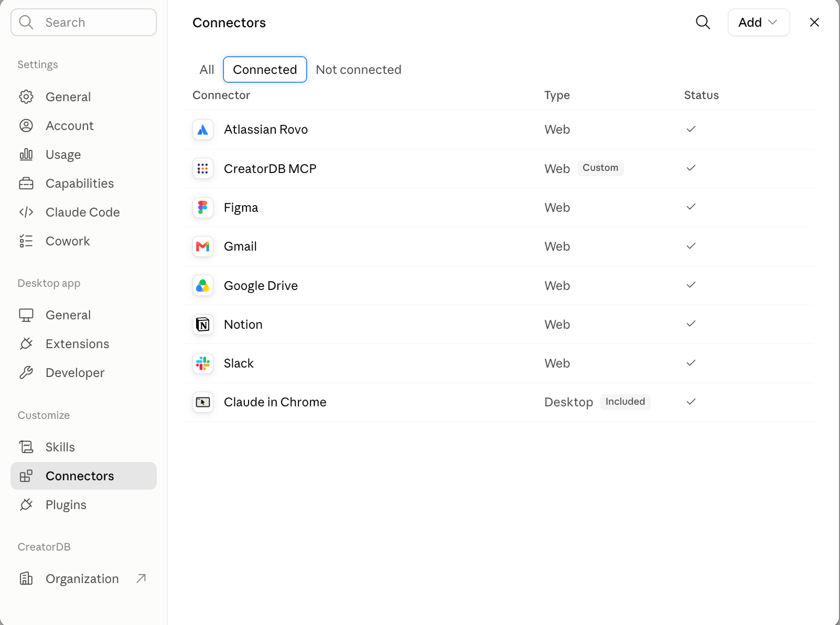Click the Account person icon
The width and height of the screenshot is (840, 625).
pos(26,125)
